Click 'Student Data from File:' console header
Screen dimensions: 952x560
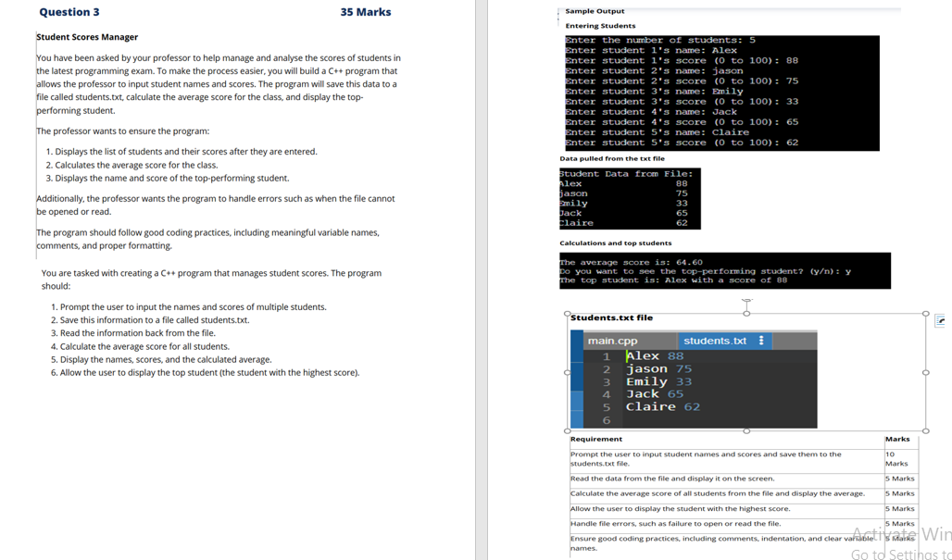pyautogui.click(x=626, y=173)
